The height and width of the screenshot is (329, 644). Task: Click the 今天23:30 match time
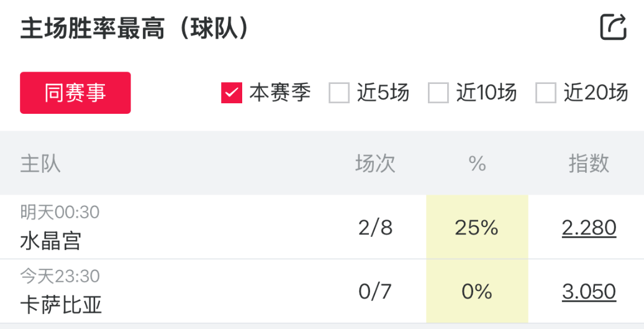[60, 276]
